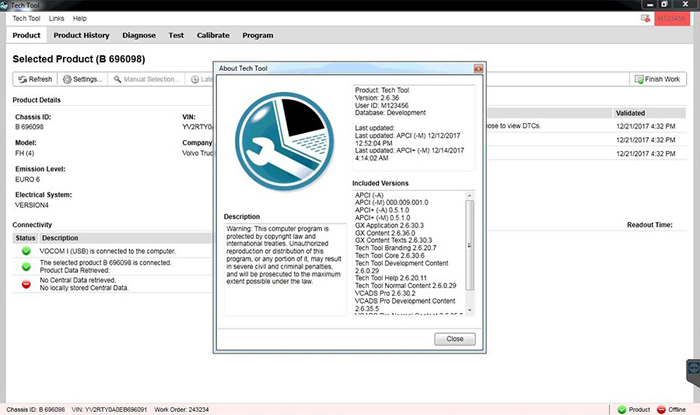Open the Help menu
The image size is (700, 415).
tap(79, 18)
